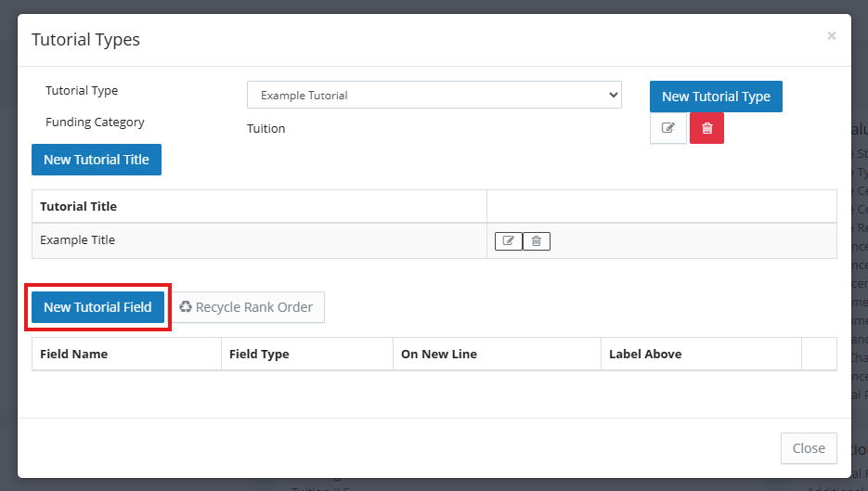The width and height of the screenshot is (868, 491).
Task: Delete the Example Title row
Action: pos(537,241)
